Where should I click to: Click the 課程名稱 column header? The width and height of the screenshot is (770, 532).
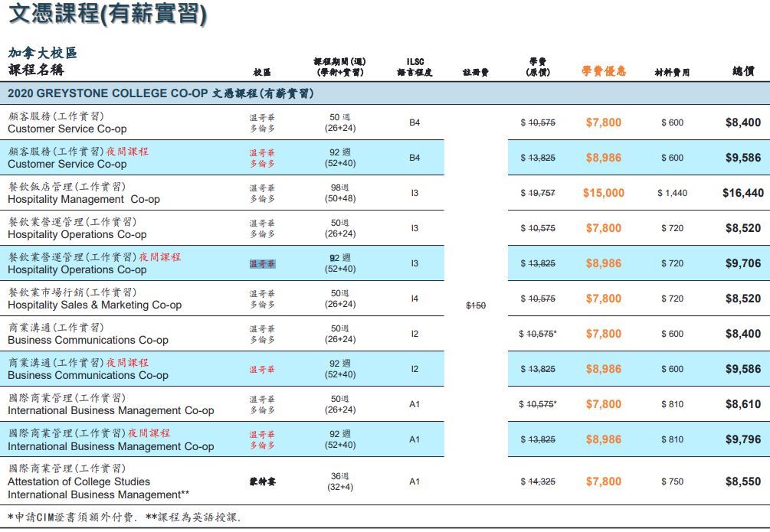pos(36,70)
